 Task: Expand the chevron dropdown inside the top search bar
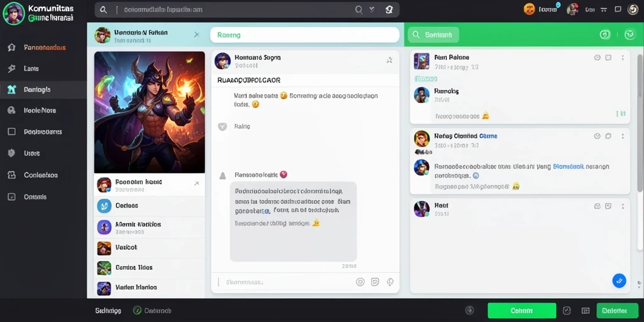[x=372, y=9]
